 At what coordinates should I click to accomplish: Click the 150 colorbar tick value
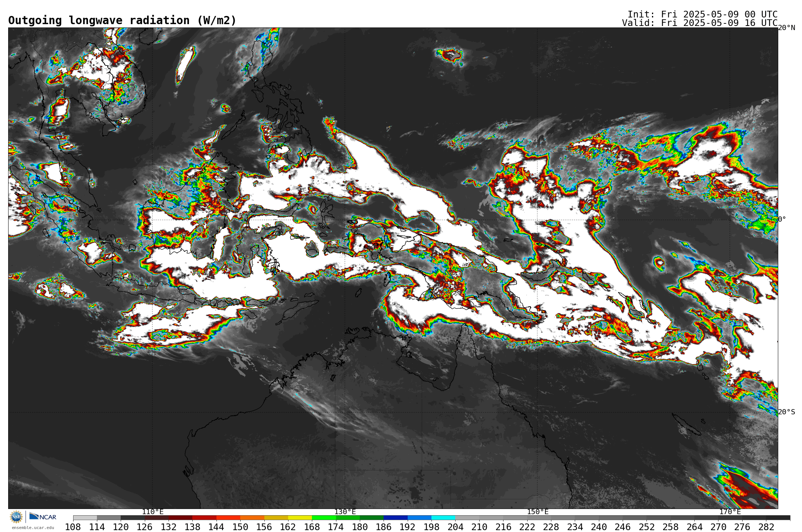240,527
